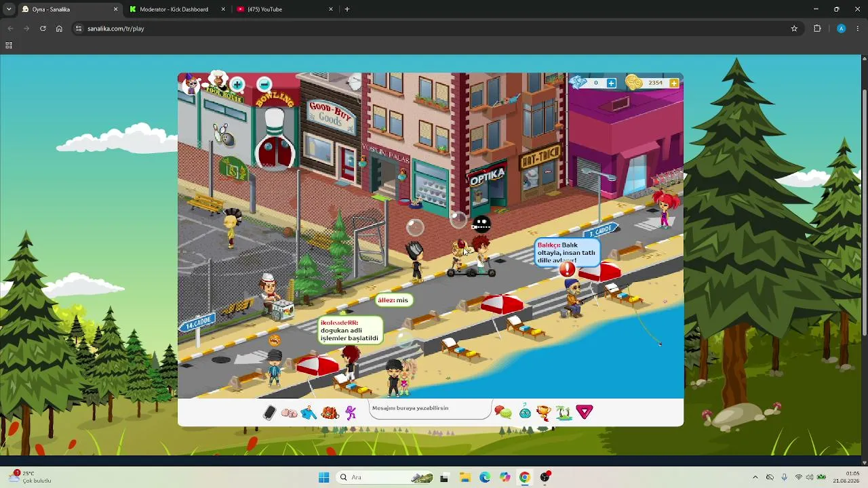Click the fisherman character on the beach
This screenshot has height=488, width=868.
[573, 298]
